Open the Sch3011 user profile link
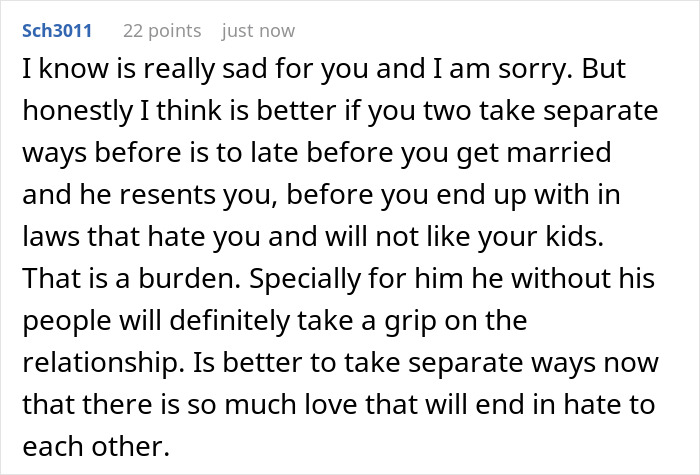Viewport: 700px width, 475px height. pyautogui.click(x=56, y=31)
